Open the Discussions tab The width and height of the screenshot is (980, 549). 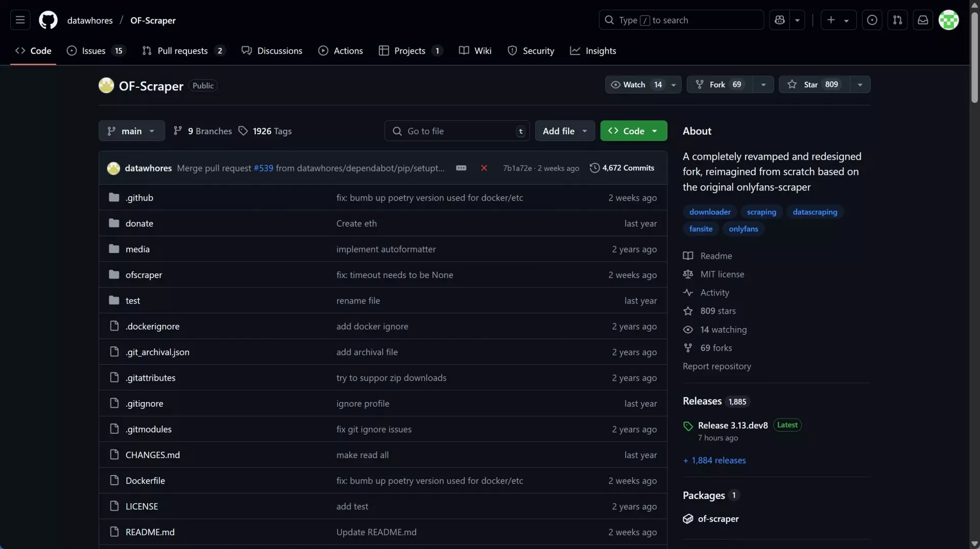(x=272, y=51)
